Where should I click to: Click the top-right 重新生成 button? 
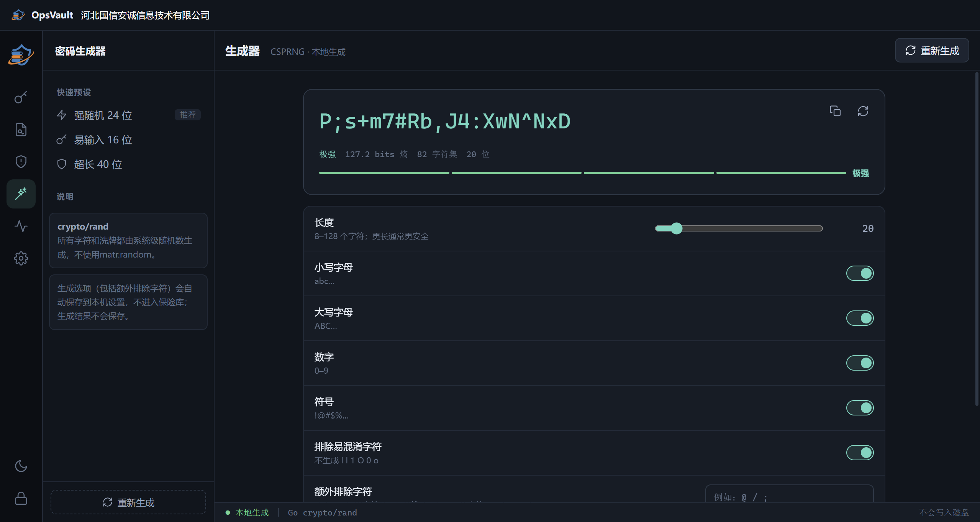(932, 50)
